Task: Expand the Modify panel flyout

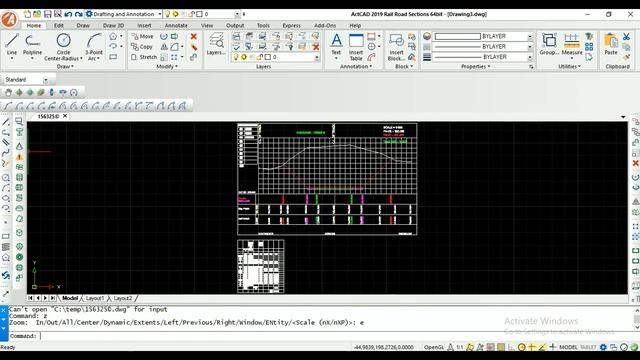Action: coord(167,67)
